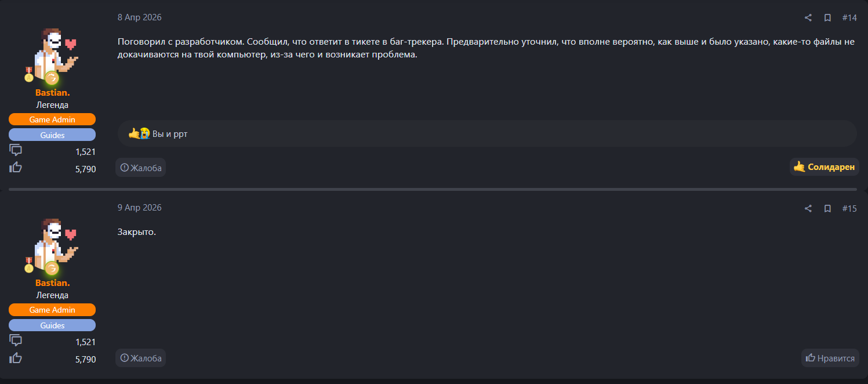Click Game Admin badge in first post

(52, 119)
